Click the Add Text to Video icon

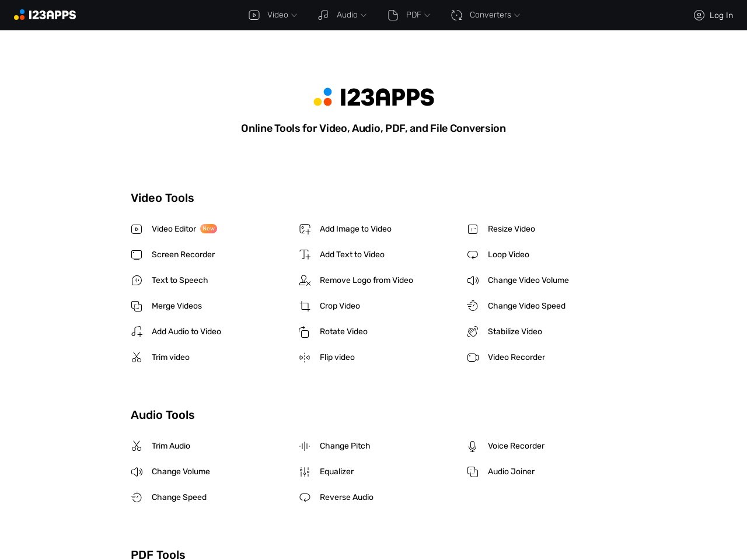[x=305, y=255]
